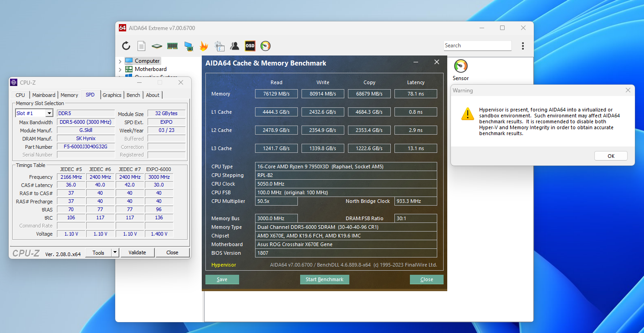Viewport: 644px width, 333px height.
Task: Click OK in the Warning dialog
Action: pyautogui.click(x=611, y=156)
